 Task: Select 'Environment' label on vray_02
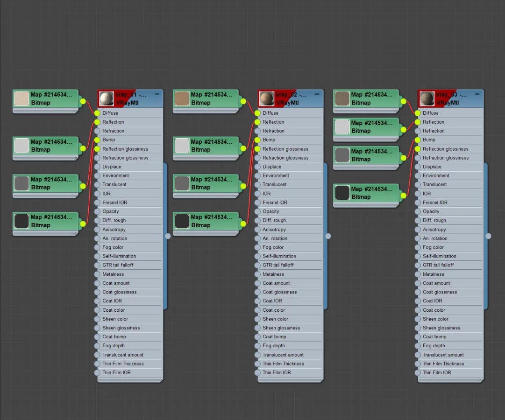[276, 175]
